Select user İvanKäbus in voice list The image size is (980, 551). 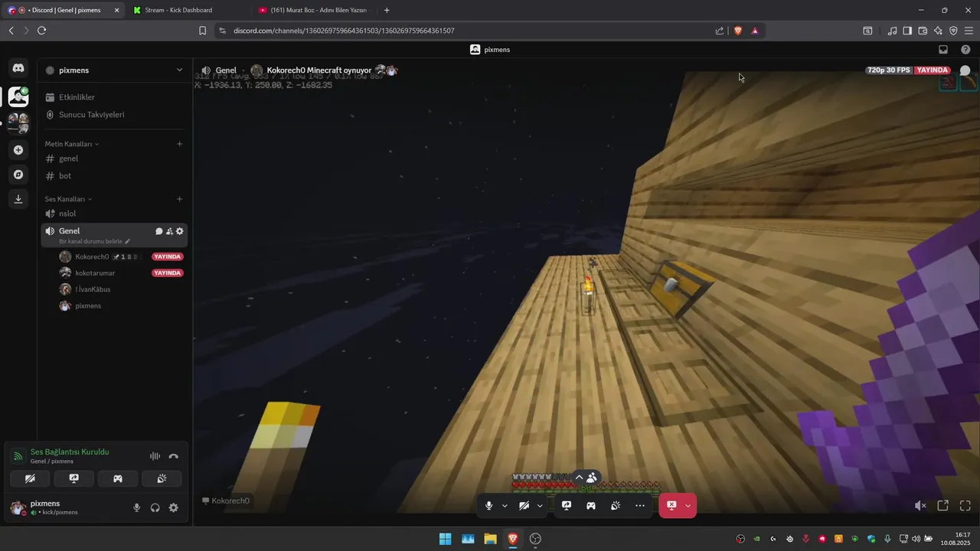93,289
